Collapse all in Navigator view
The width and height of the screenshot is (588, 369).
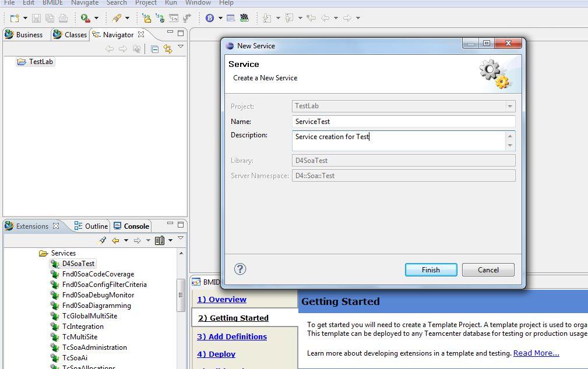point(154,49)
